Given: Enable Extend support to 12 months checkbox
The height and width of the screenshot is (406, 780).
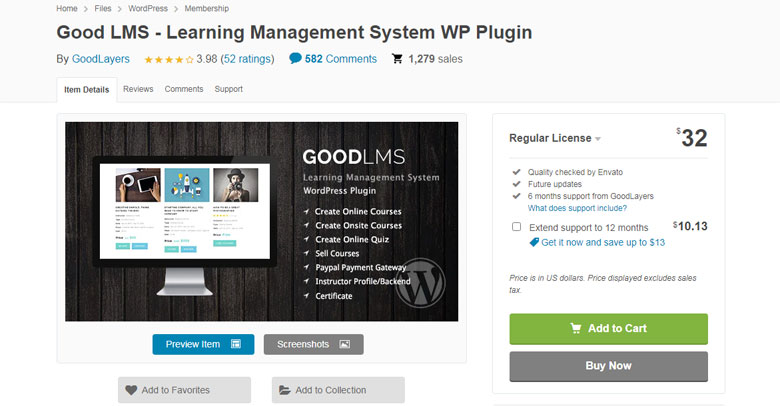Looking at the screenshot, I should pyautogui.click(x=517, y=227).
